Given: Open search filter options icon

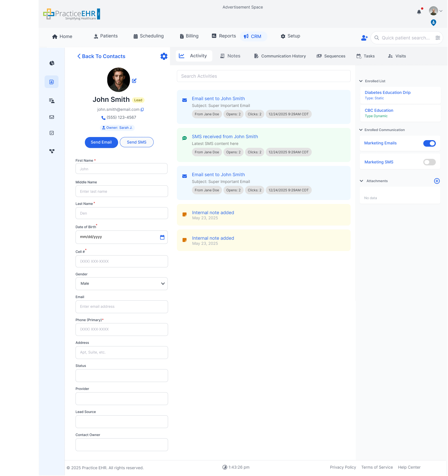Looking at the screenshot, I should (437, 38).
